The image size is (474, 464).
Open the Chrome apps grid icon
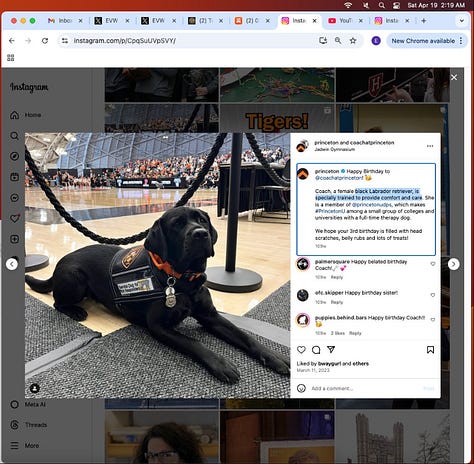tap(11, 58)
